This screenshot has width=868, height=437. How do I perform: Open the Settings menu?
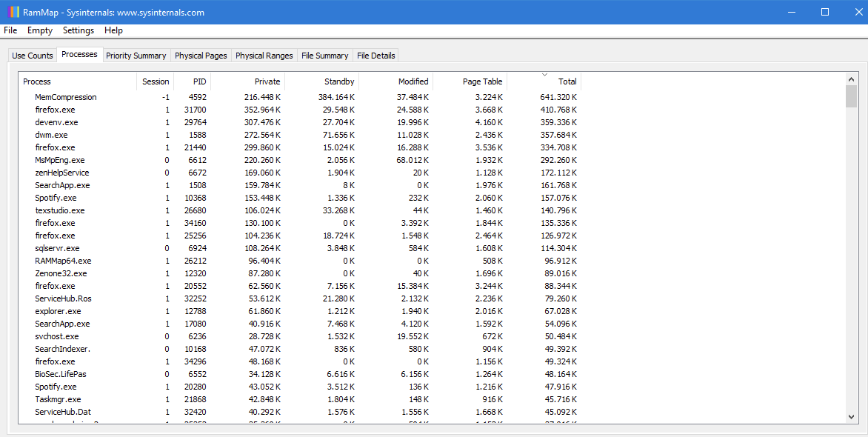pos(78,30)
